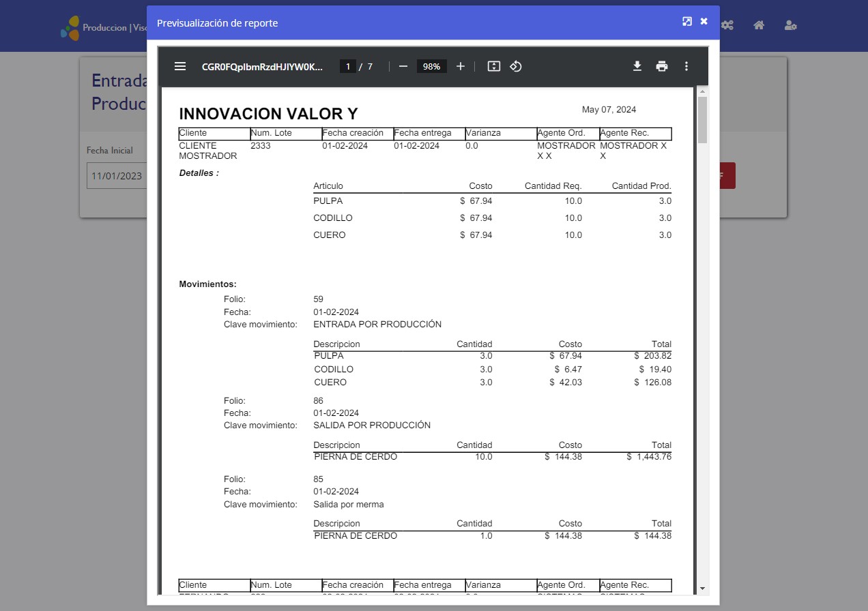Screen dimensions: 868x611
Task: Click the PDF page number field
Action: 348,66
